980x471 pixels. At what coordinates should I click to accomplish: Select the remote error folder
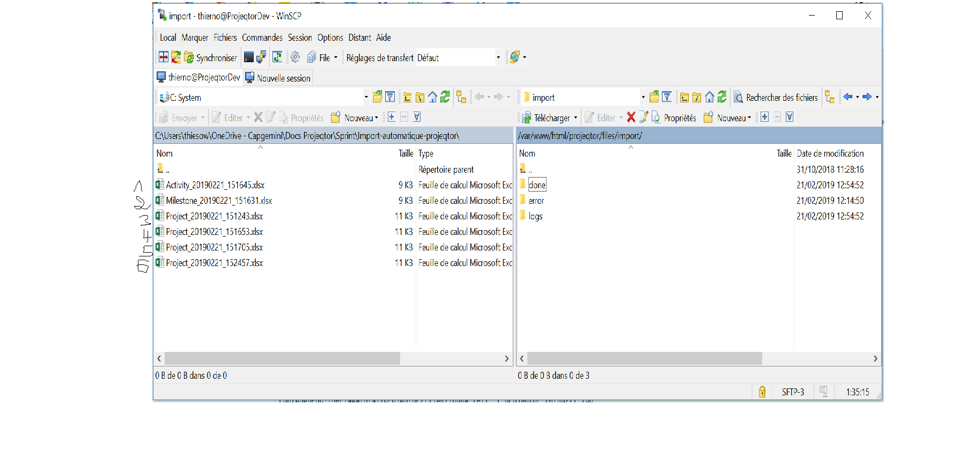tap(536, 201)
